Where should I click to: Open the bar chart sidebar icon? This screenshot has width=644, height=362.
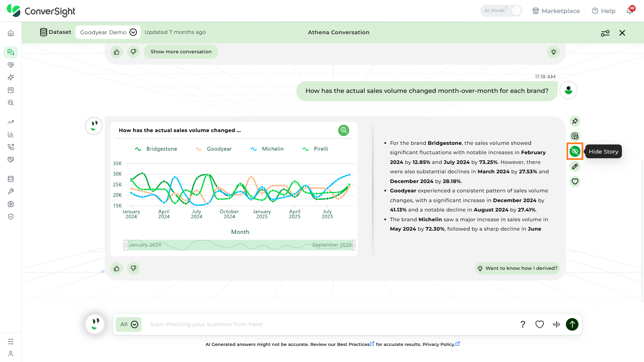click(x=11, y=134)
